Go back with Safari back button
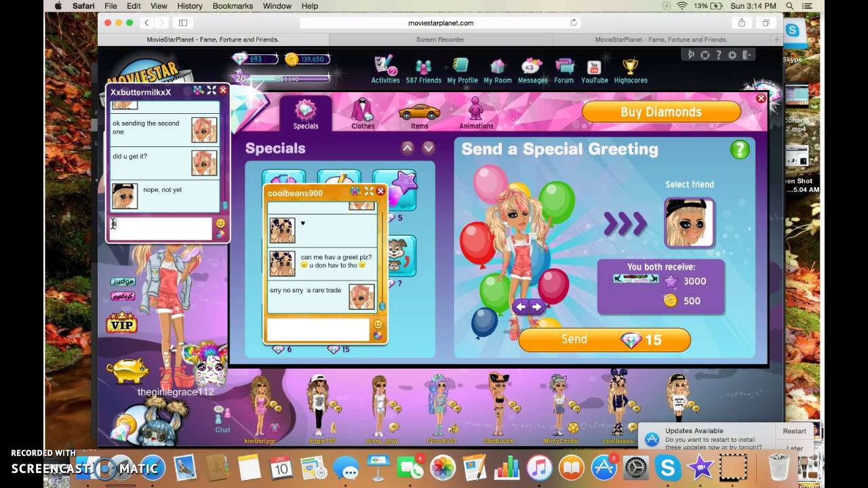868x488 pixels. point(146,22)
